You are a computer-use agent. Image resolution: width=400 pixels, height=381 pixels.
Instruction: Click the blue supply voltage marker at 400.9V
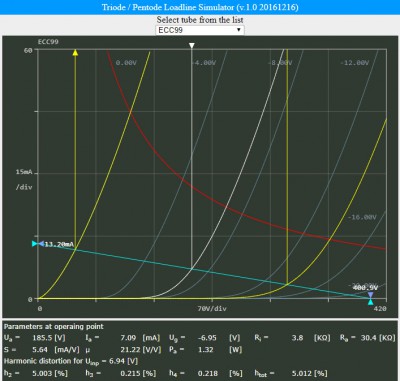point(370,295)
